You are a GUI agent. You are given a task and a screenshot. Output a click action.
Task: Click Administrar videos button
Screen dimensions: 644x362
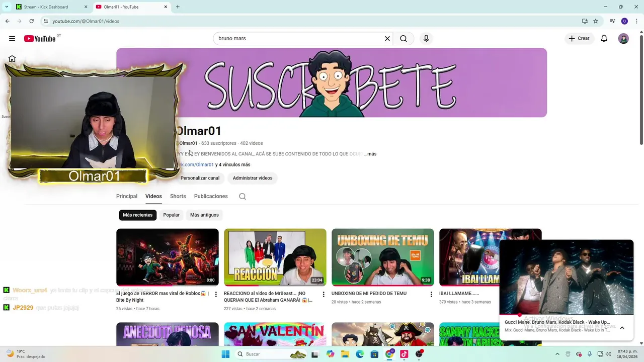253,178
